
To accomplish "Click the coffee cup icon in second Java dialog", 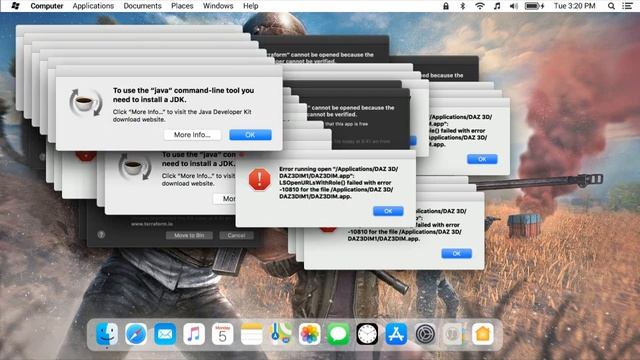I will [x=135, y=167].
